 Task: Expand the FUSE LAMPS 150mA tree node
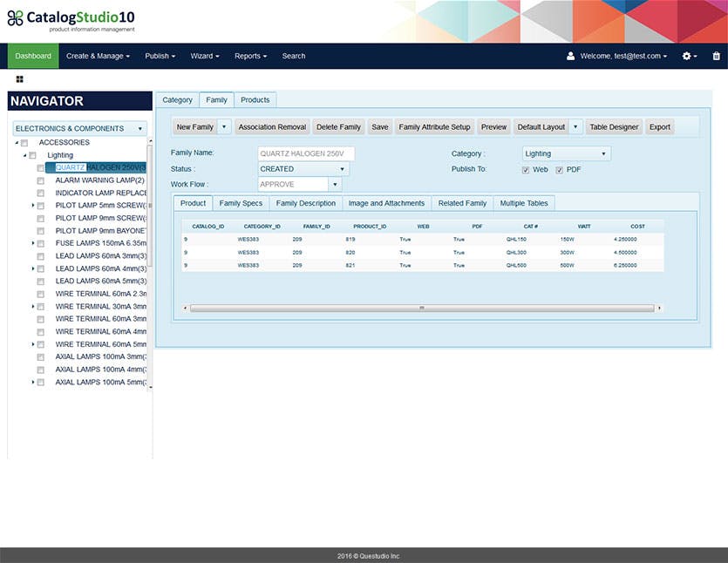click(x=33, y=243)
